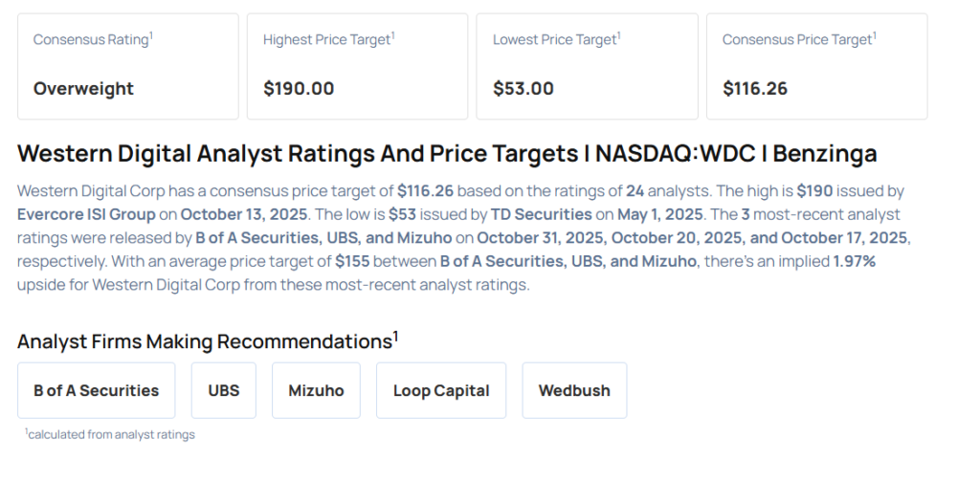The width and height of the screenshot is (980, 482).
Task: Click the Mizuho firm button
Action: tap(316, 390)
